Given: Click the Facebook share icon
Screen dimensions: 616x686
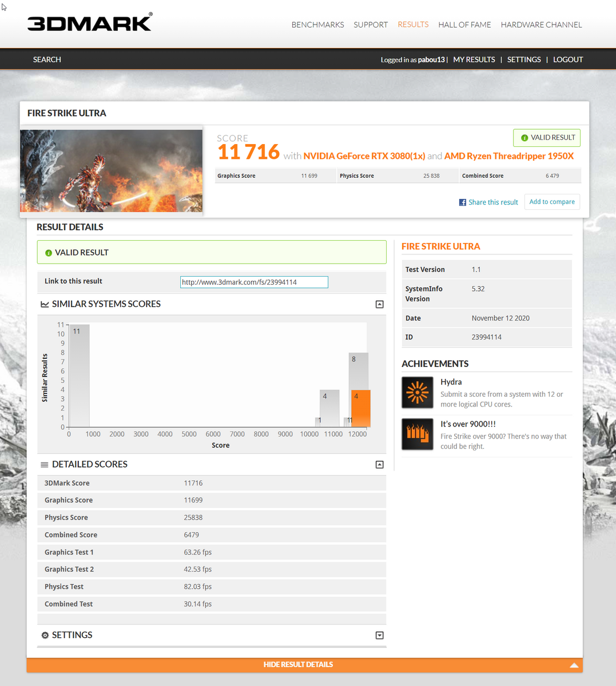Looking at the screenshot, I should (x=463, y=202).
